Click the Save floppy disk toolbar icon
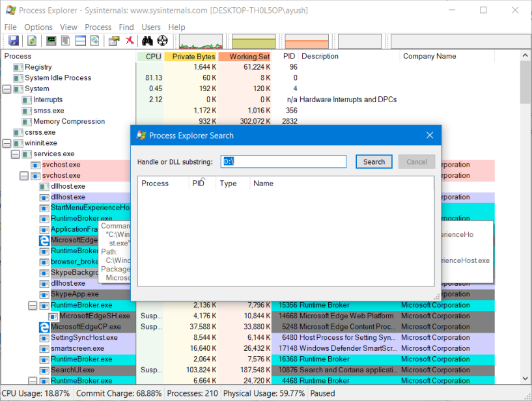 (x=14, y=41)
